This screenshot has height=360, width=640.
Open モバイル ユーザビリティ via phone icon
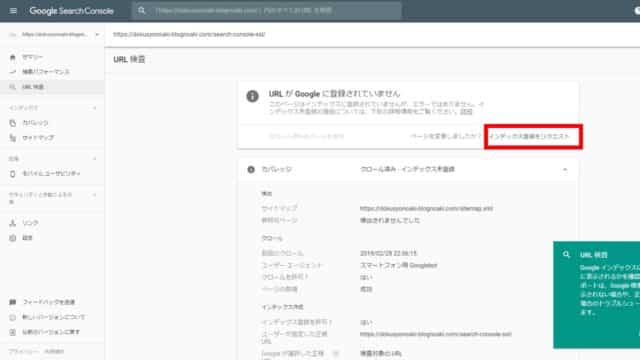coord(13,174)
